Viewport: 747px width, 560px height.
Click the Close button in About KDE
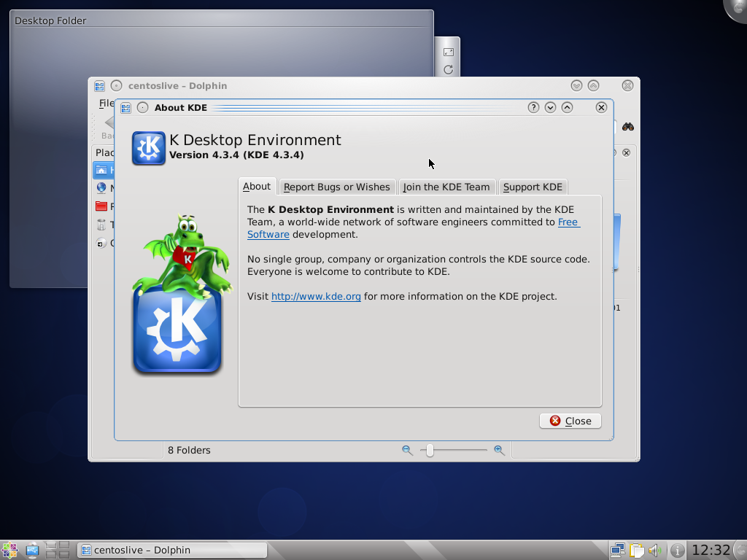click(x=570, y=421)
